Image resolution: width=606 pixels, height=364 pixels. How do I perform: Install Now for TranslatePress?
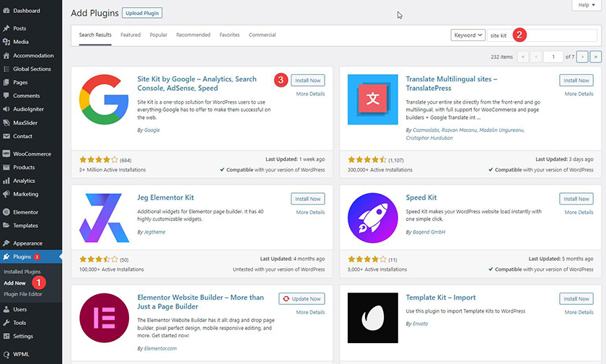point(576,80)
